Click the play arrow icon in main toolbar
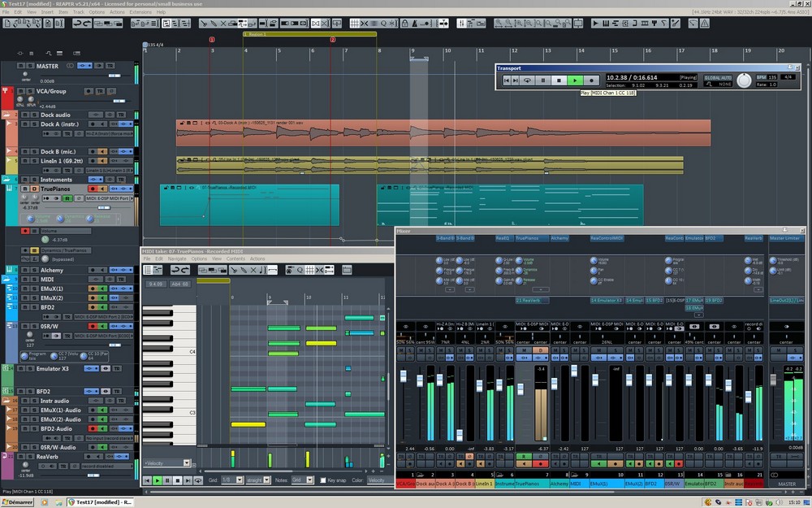 (595, 24)
